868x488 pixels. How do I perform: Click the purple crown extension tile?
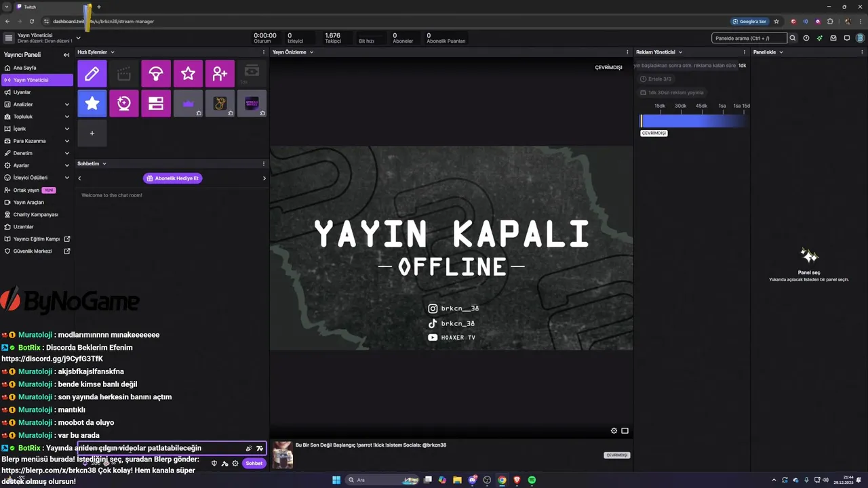(x=188, y=103)
